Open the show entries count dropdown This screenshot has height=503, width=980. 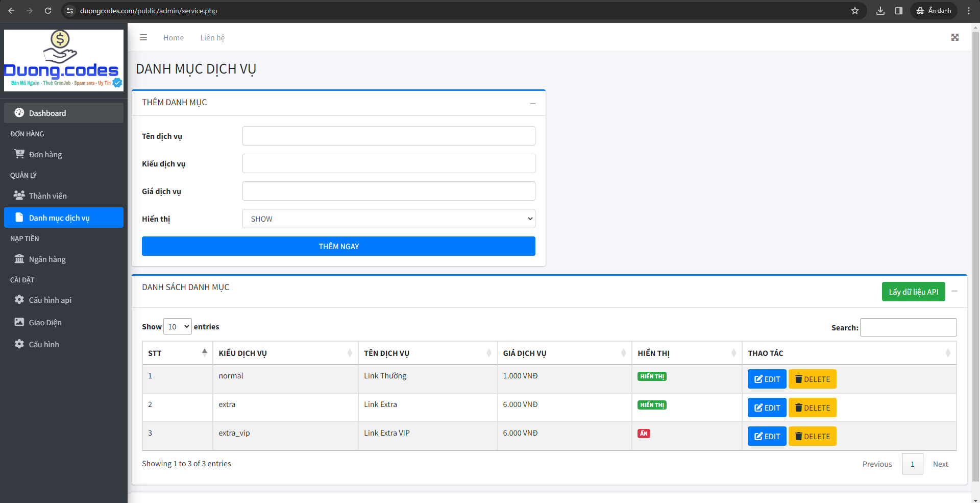tap(177, 326)
